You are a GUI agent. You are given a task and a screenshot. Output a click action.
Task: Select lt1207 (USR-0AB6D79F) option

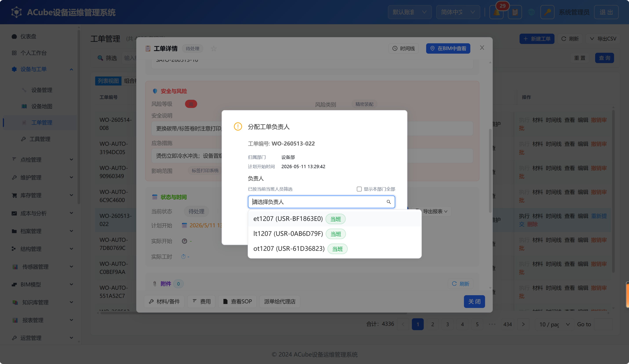coord(334,234)
